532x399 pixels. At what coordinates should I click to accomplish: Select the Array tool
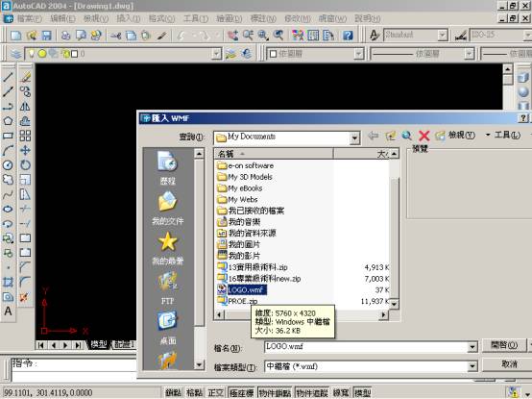tap(25, 136)
